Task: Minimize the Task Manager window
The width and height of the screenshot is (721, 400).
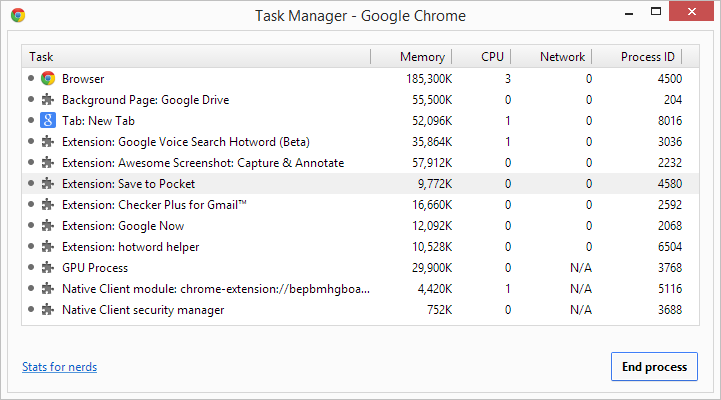Action: point(629,14)
